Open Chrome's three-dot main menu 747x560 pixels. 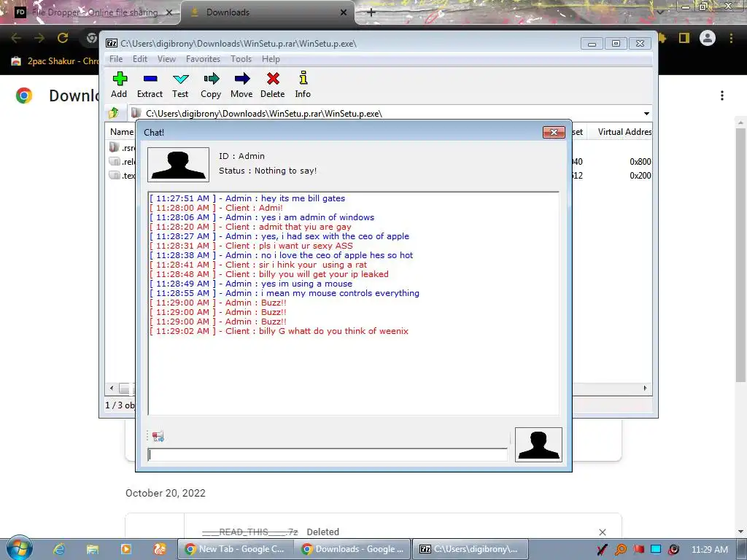coord(731,38)
